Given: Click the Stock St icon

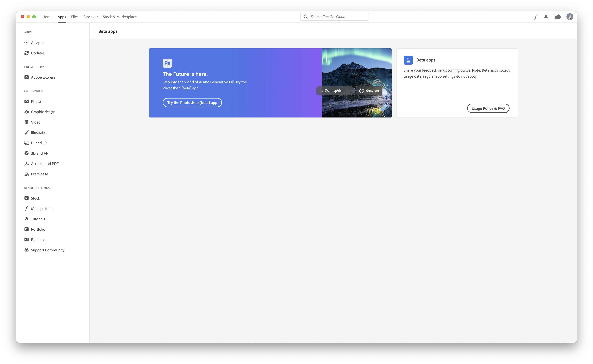Looking at the screenshot, I should pos(27,198).
